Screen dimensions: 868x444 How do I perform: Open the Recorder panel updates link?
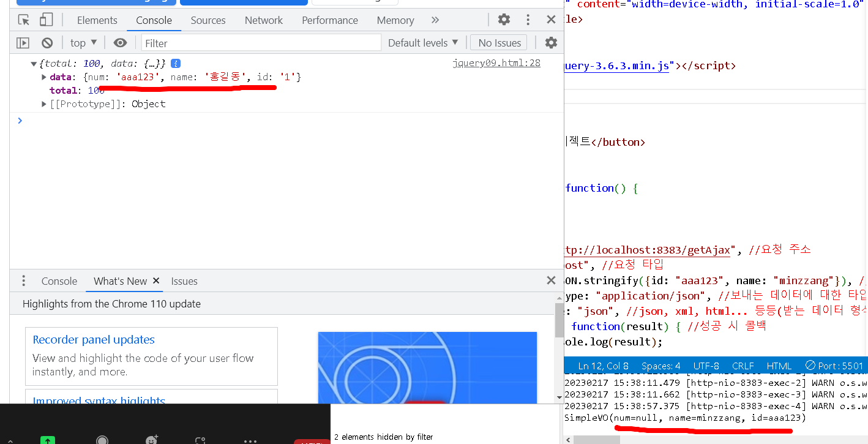pos(94,339)
